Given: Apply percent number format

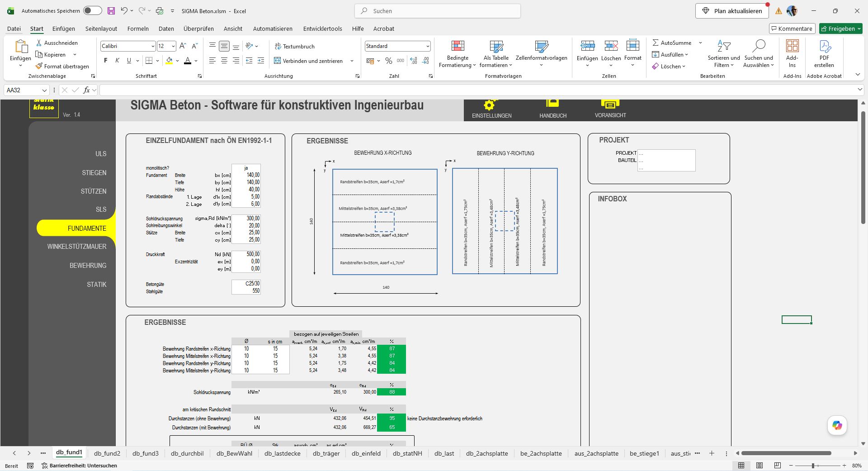Looking at the screenshot, I should [389, 61].
